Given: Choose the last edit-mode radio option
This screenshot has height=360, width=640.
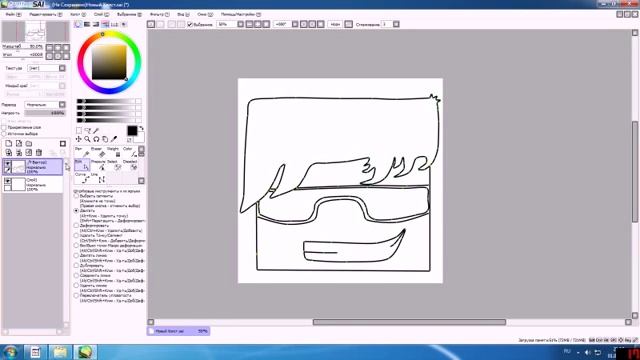Looking at the screenshot, I should 76,295.
